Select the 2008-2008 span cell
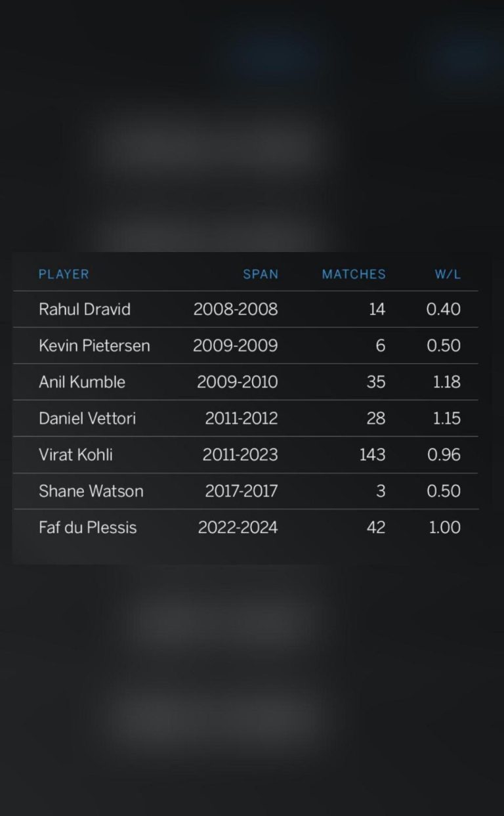The width and height of the screenshot is (504, 816). (236, 309)
